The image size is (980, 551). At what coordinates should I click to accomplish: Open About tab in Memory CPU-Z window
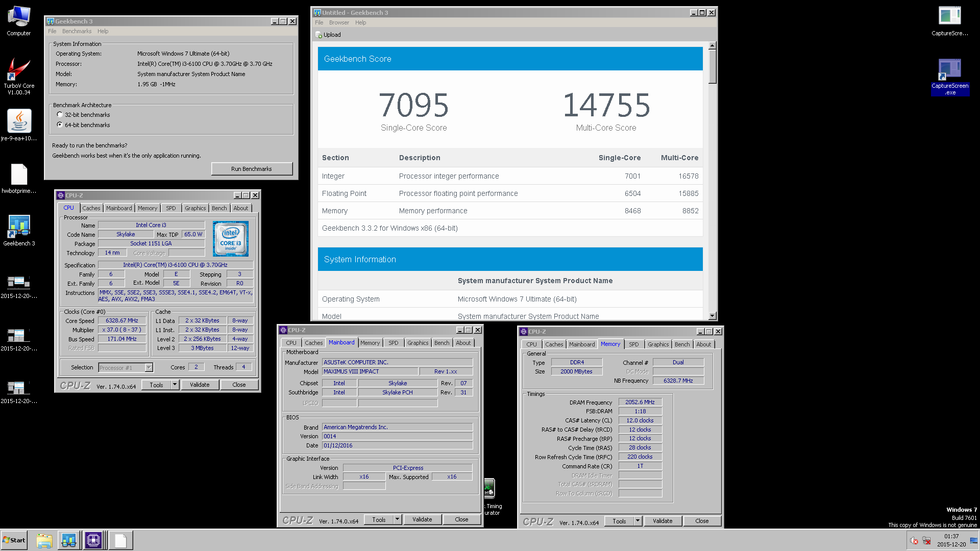coord(704,344)
